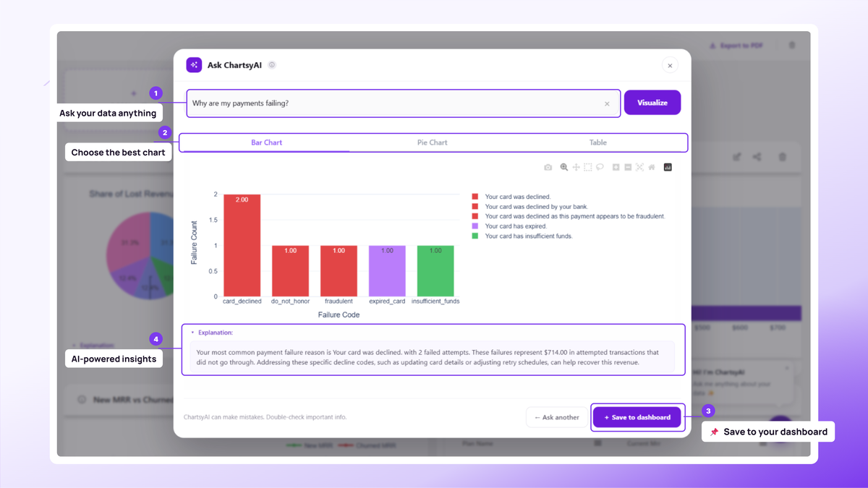Close the Ask ChartsyAI dialog
The image size is (868, 488).
[x=670, y=66]
